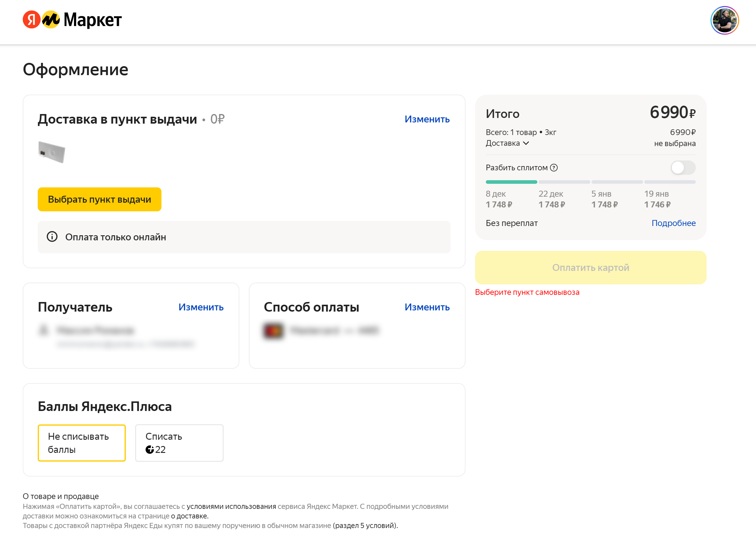Select "Списать 22" points option
The width and height of the screenshot is (756, 534).
[179, 443]
